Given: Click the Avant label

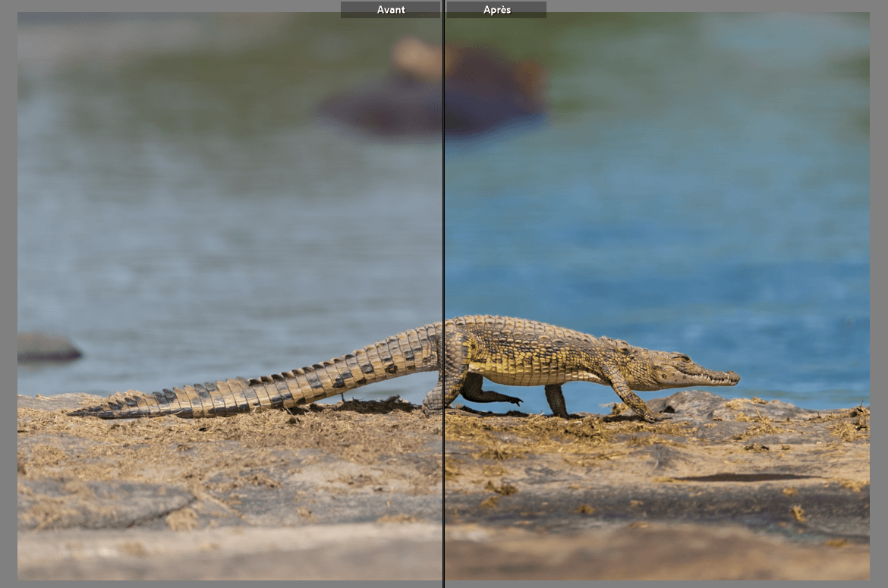Looking at the screenshot, I should [x=390, y=10].
